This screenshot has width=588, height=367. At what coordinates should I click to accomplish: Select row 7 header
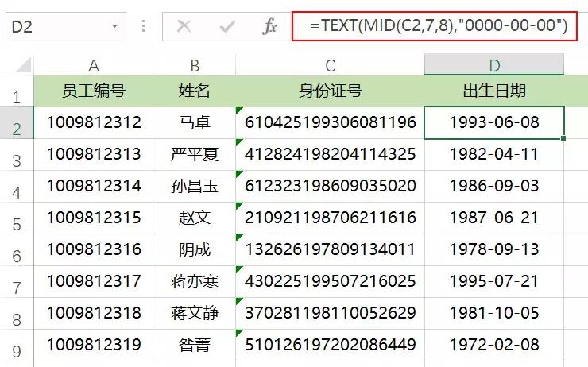pyautogui.click(x=17, y=282)
